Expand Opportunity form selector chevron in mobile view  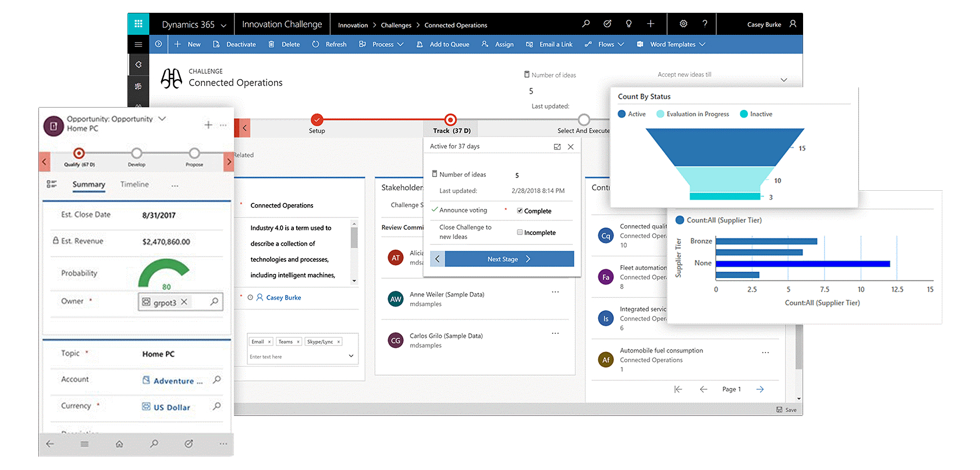pos(162,119)
